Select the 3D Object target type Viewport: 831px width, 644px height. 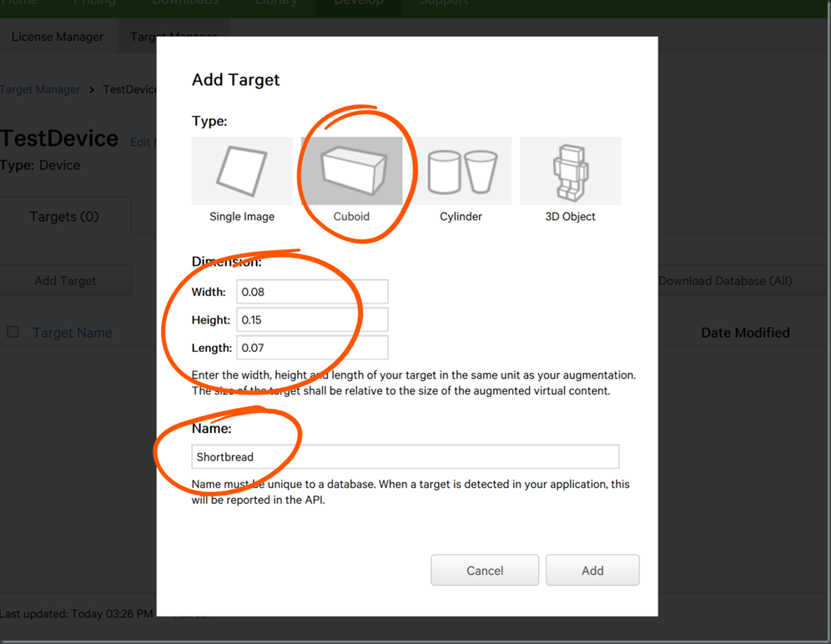point(570,171)
